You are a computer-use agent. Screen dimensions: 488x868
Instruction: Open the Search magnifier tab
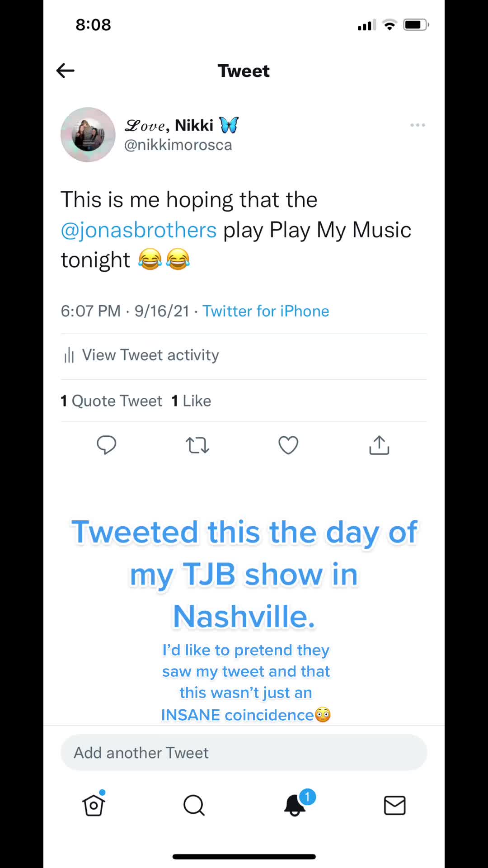pos(194,805)
